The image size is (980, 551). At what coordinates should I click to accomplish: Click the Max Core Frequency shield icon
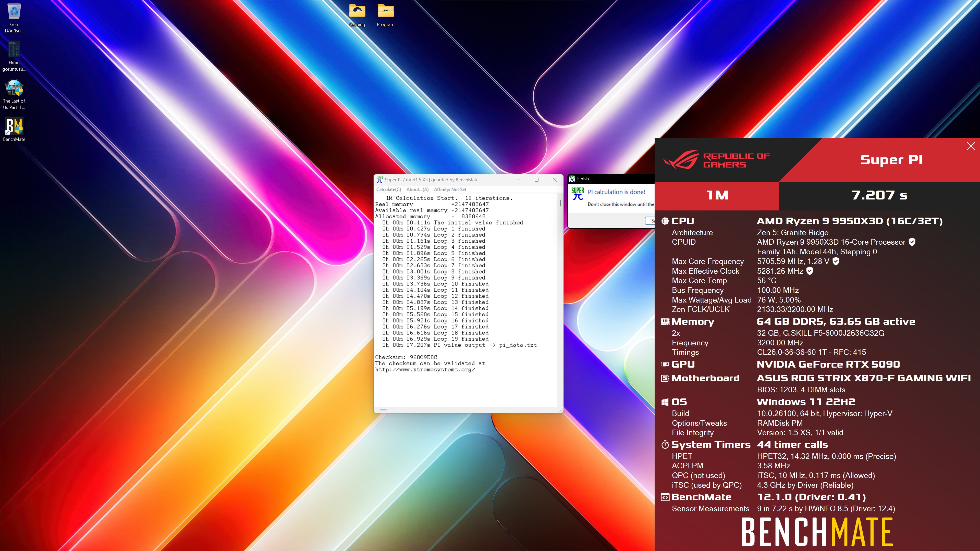(x=836, y=261)
